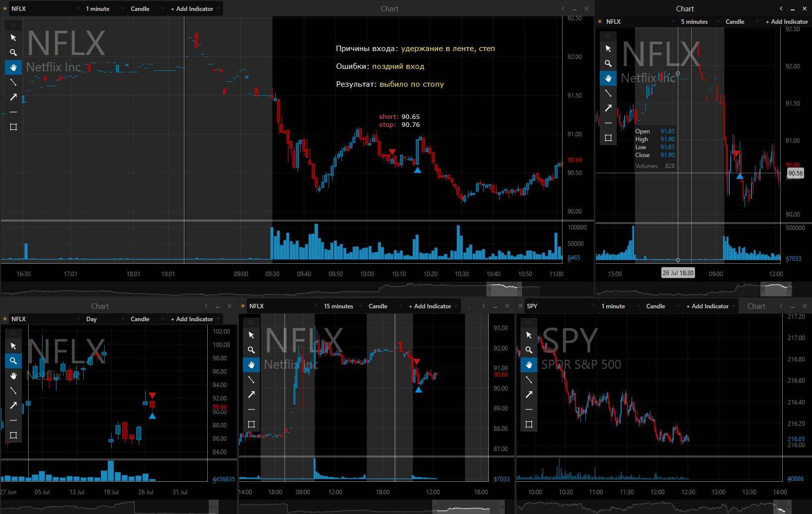This screenshot has height=514, width=812.
Task: Select the hand tool in NFLX 15 minutes chart
Action: click(x=251, y=365)
